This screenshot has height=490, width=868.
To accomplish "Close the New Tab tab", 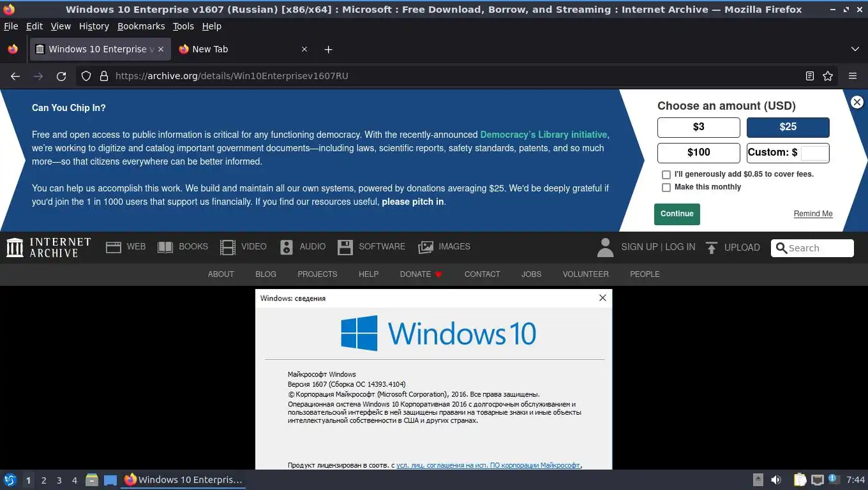I will tap(304, 49).
